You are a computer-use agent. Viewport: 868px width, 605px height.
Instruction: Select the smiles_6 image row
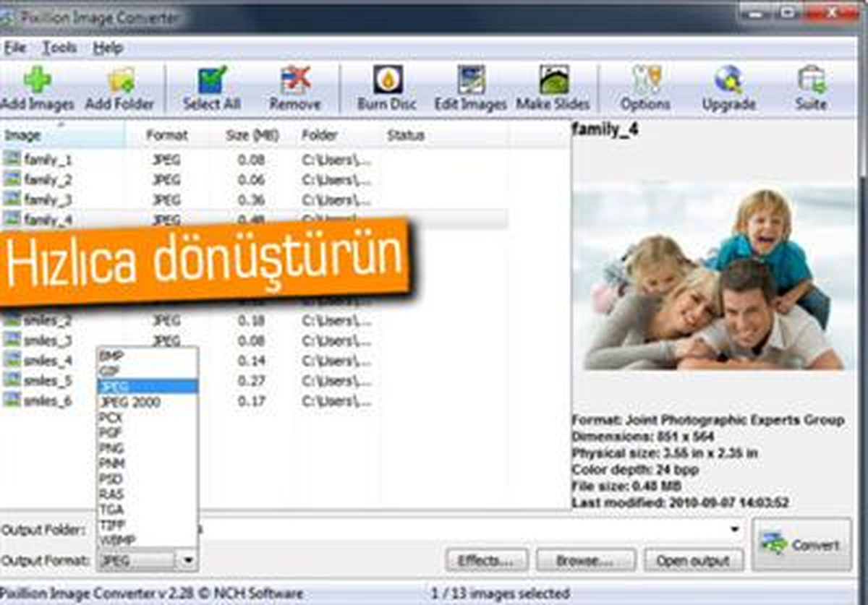click(x=253, y=400)
